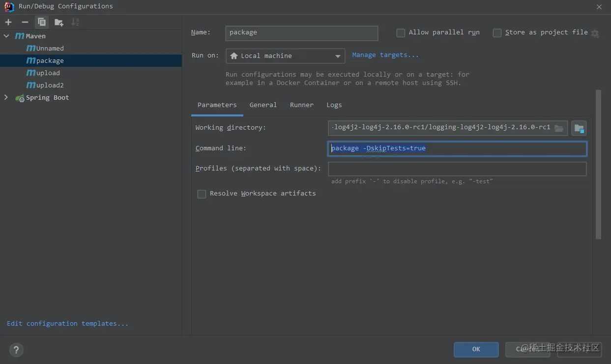Switch to the Logs tab
The width and height of the screenshot is (611, 364).
pos(334,105)
